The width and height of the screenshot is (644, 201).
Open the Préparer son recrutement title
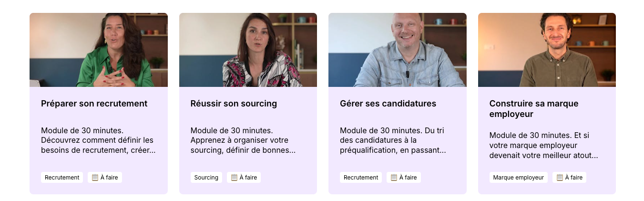pyautogui.click(x=94, y=104)
